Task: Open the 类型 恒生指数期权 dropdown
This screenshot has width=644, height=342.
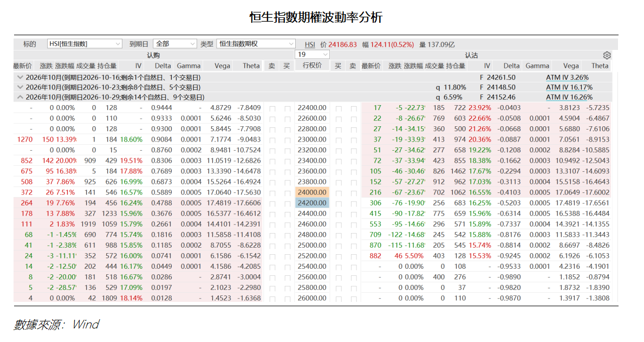Action: point(256,44)
